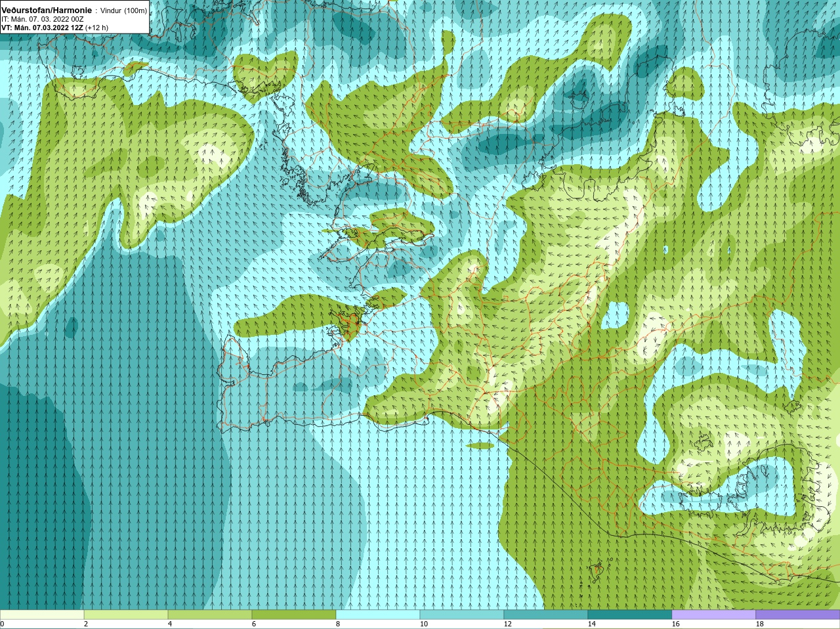The height and width of the screenshot is (629, 840).
Task: Select the VT: Mán. 07.03.2022 12Z line
Action: coord(42,28)
